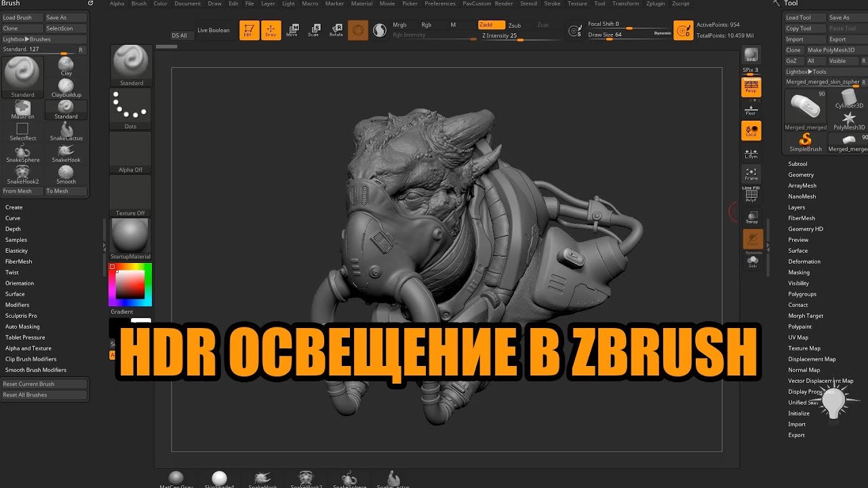Select the ClayBuildup brush

[x=66, y=87]
